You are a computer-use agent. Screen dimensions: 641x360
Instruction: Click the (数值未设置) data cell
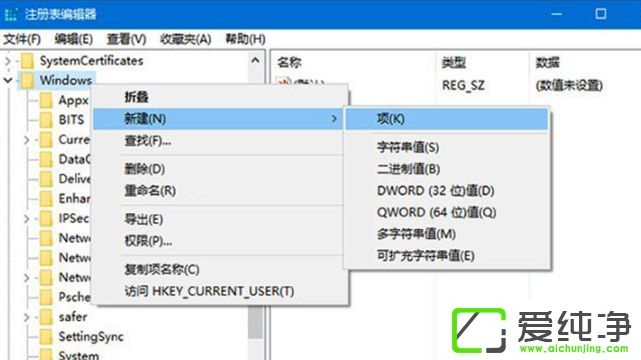(569, 85)
